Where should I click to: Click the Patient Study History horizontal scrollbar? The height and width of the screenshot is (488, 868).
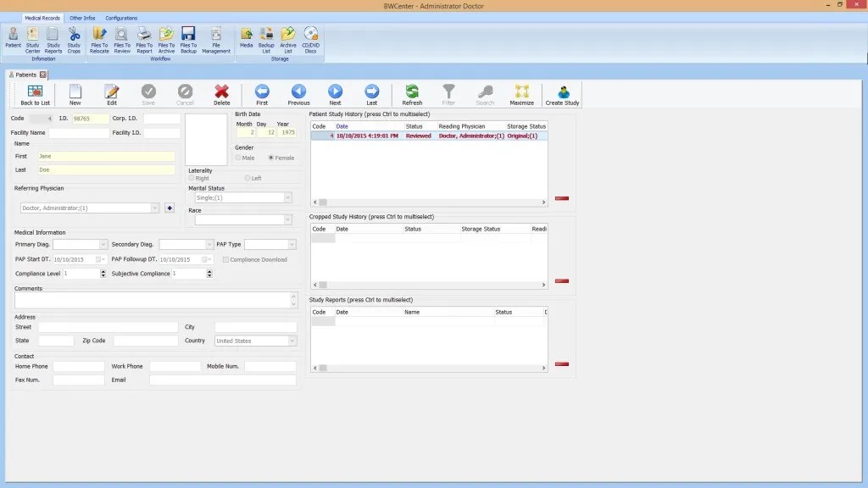pos(429,202)
